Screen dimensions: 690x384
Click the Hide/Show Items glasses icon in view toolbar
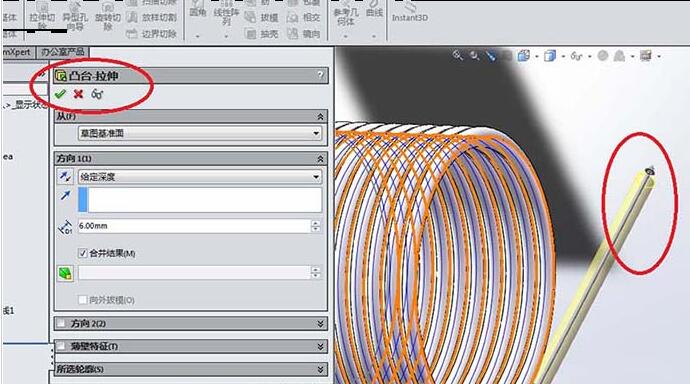pos(576,56)
